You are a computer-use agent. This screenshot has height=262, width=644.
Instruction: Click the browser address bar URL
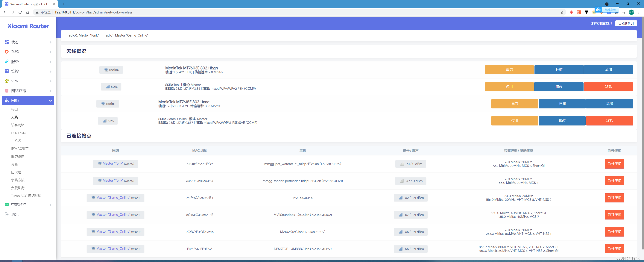(x=93, y=12)
